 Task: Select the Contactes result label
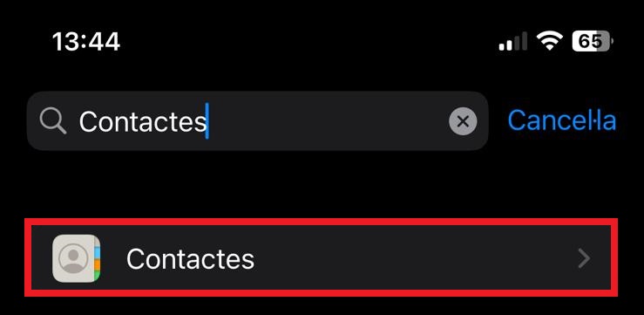pos(190,258)
